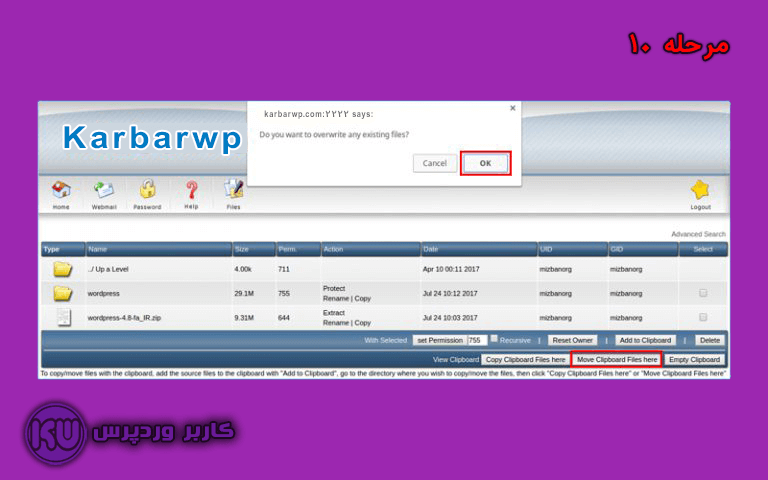The height and width of the screenshot is (480, 768).
Task: Click Rename in the zip file row
Action: click(x=336, y=323)
